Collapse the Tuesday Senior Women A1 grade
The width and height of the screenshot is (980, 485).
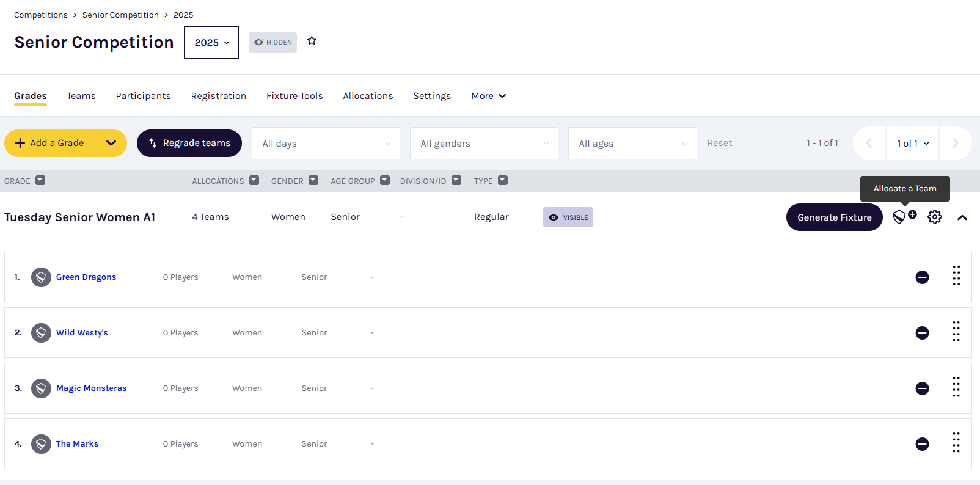[962, 217]
